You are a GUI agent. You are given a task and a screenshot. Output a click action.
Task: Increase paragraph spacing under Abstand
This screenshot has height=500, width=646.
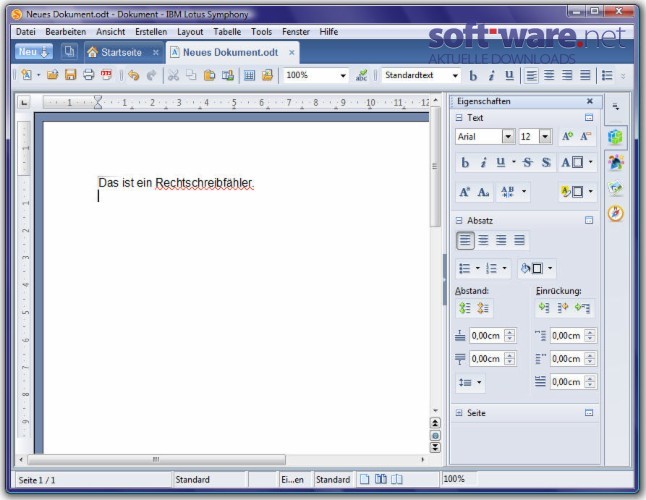tap(465, 308)
